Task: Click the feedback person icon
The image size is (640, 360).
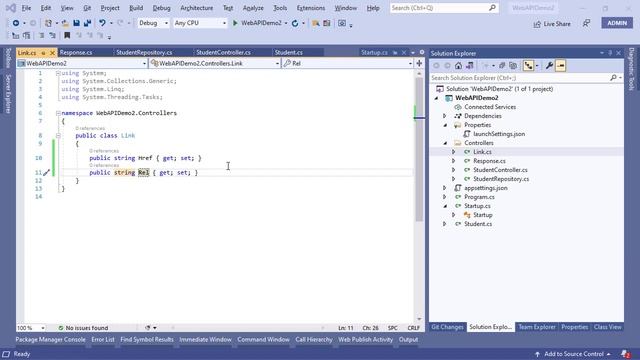Action: [x=586, y=24]
